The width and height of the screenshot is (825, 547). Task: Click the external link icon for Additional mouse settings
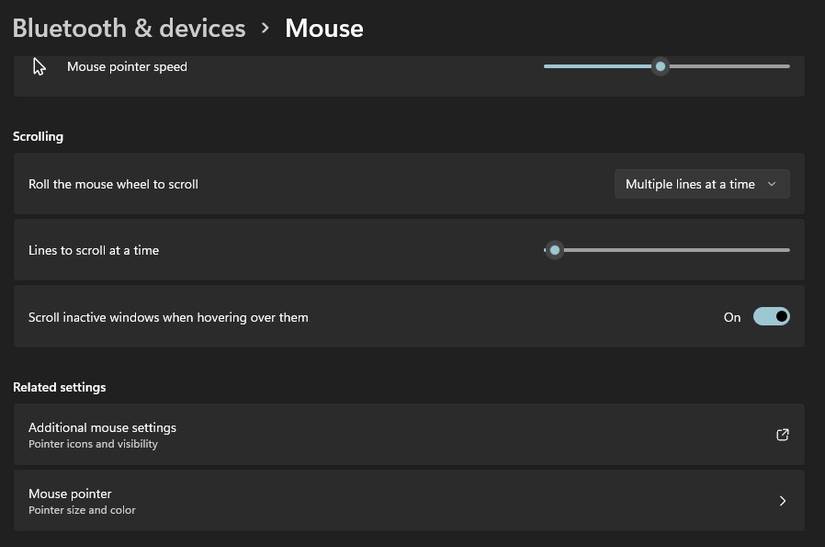coord(782,435)
